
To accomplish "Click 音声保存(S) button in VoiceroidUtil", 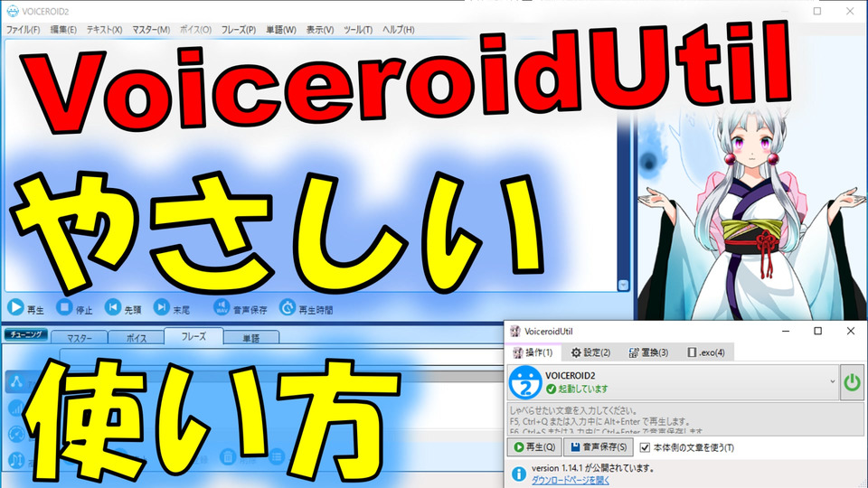I will coord(599,446).
